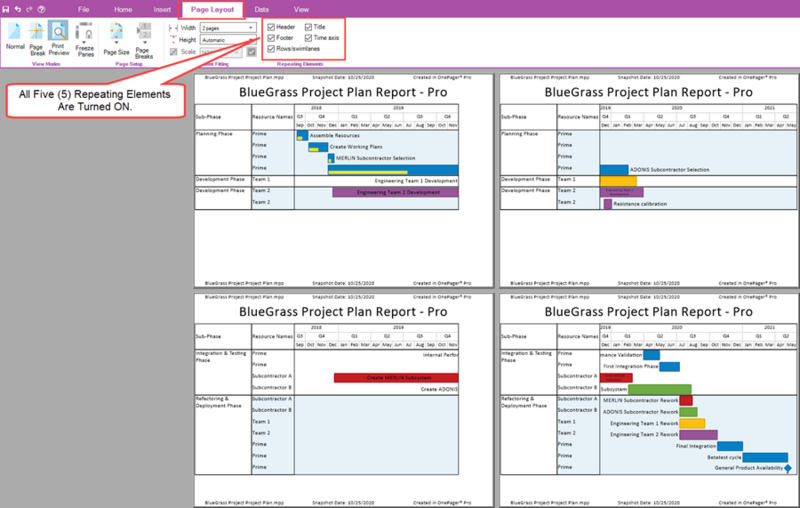Open the Freeze Panes dropdown
This screenshot has height=508, width=800.
pyautogui.click(x=85, y=40)
